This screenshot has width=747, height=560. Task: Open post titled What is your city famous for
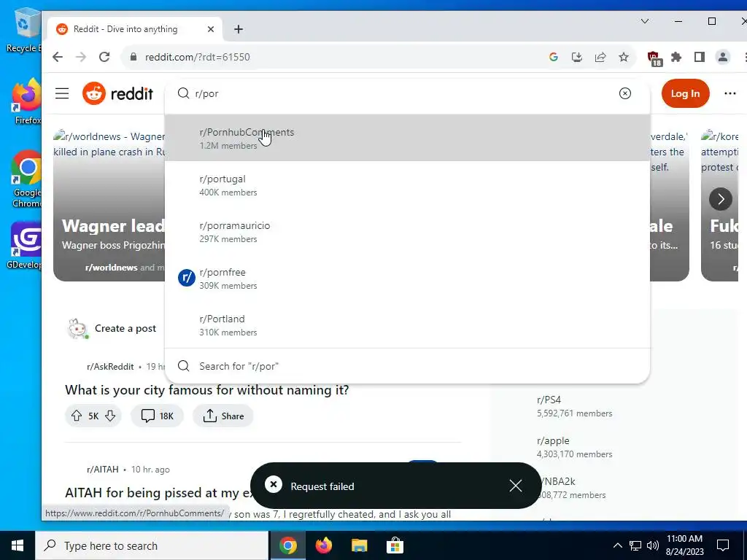206,390
